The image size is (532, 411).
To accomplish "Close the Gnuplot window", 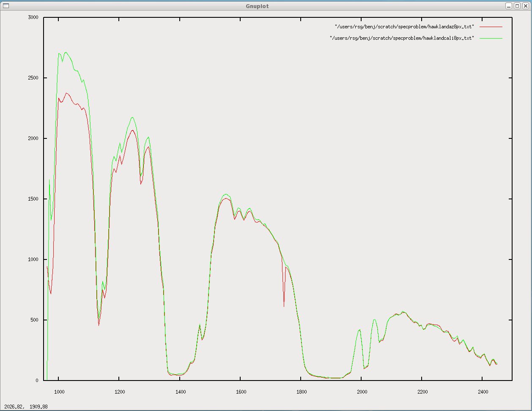I will [525, 6].
